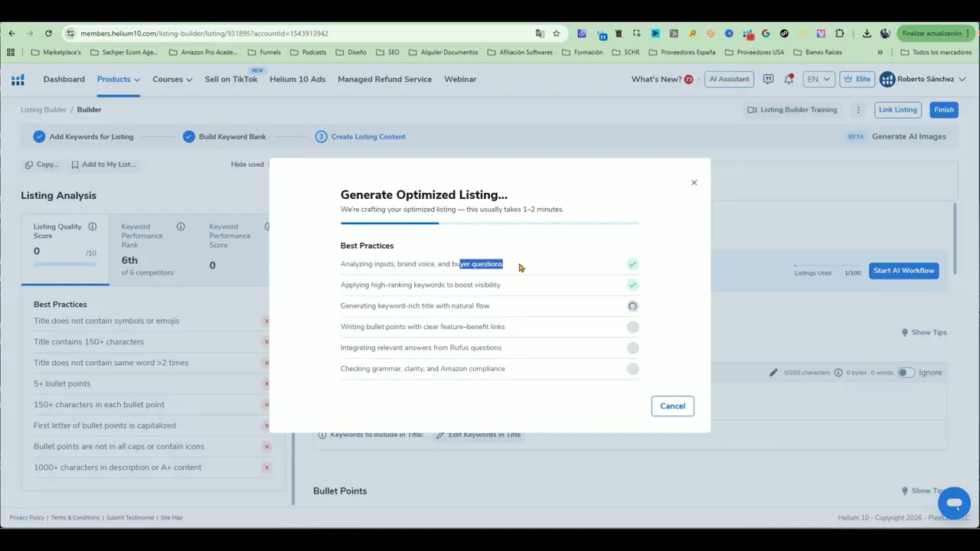980x551 pixels.
Task: Open What's New notifications
Action: [662, 79]
